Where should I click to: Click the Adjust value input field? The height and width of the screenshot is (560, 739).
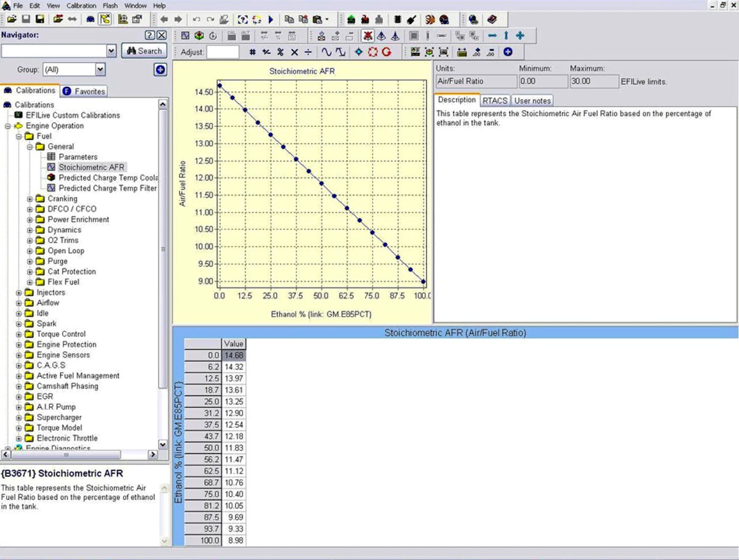pyautogui.click(x=222, y=52)
